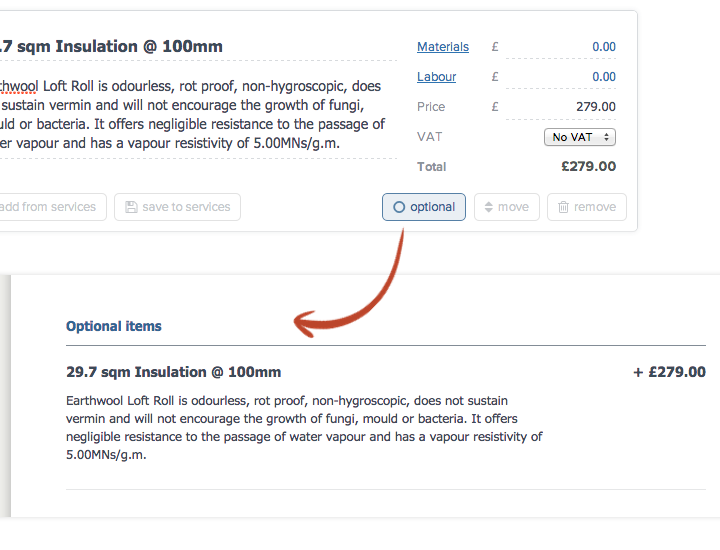The image size is (720, 550).
Task: Click the up-down arrows move icon
Action: coord(488,207)
